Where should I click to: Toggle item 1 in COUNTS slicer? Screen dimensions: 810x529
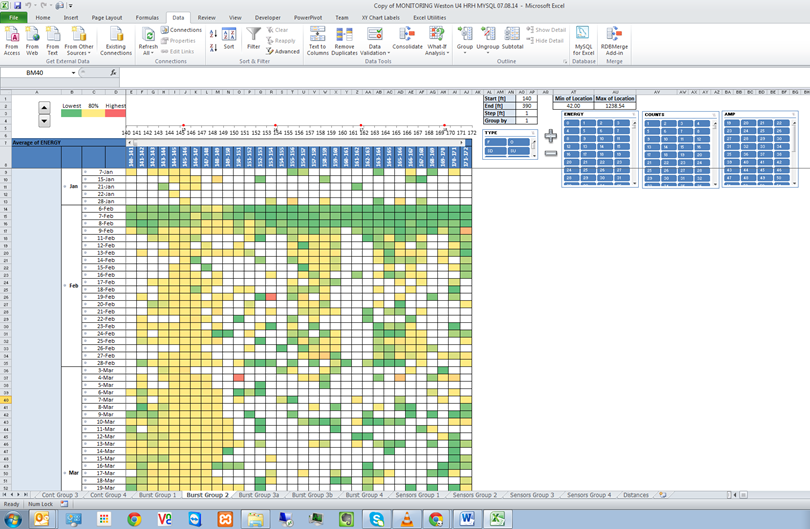[652, 123]
